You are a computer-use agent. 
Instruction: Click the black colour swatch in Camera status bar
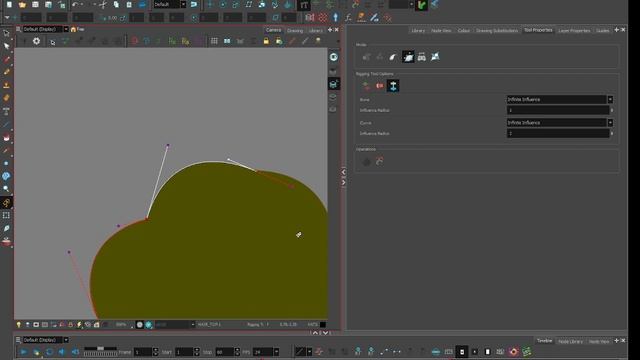323,325
